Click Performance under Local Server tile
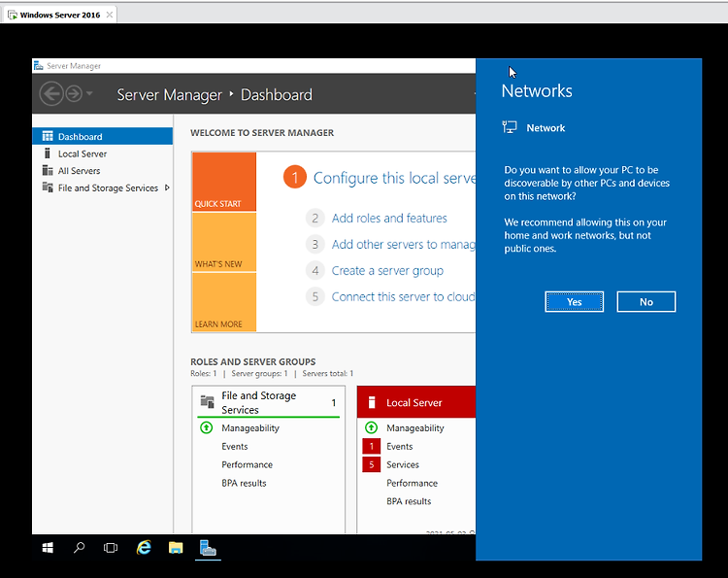The height and width of the screenshot is (578, 728). tap(412, 483)
